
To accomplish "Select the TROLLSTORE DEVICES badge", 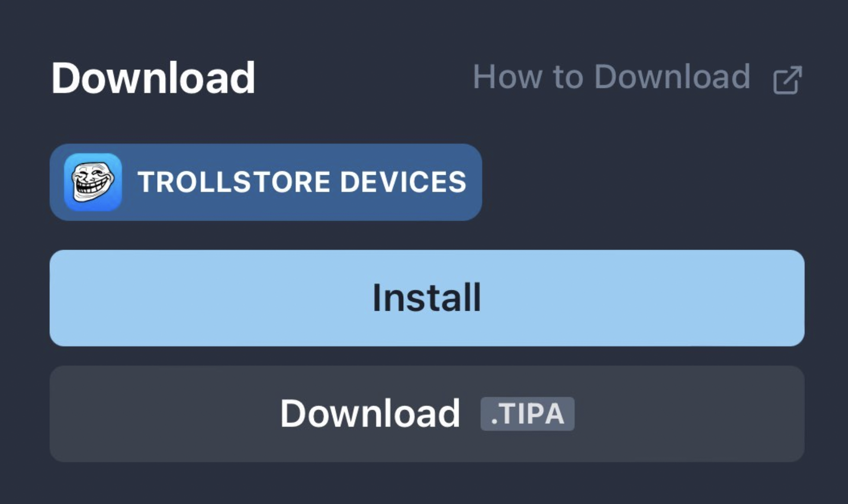I will (265, 182).
